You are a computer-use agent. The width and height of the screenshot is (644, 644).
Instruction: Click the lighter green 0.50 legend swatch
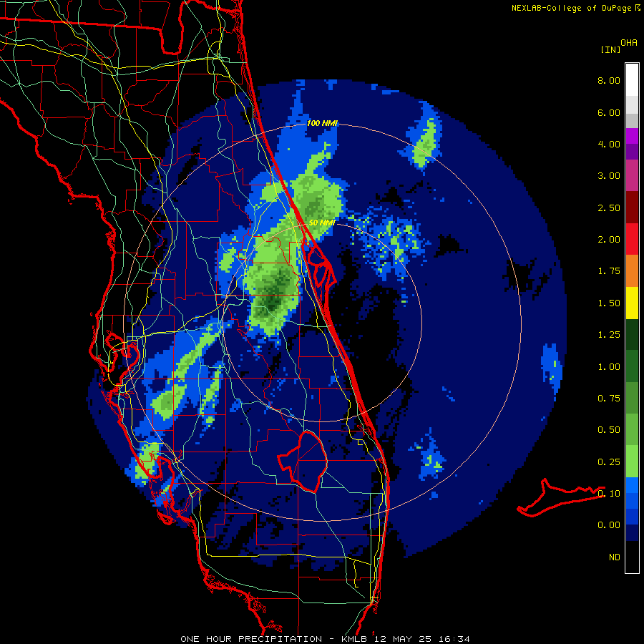pos(632,429)
